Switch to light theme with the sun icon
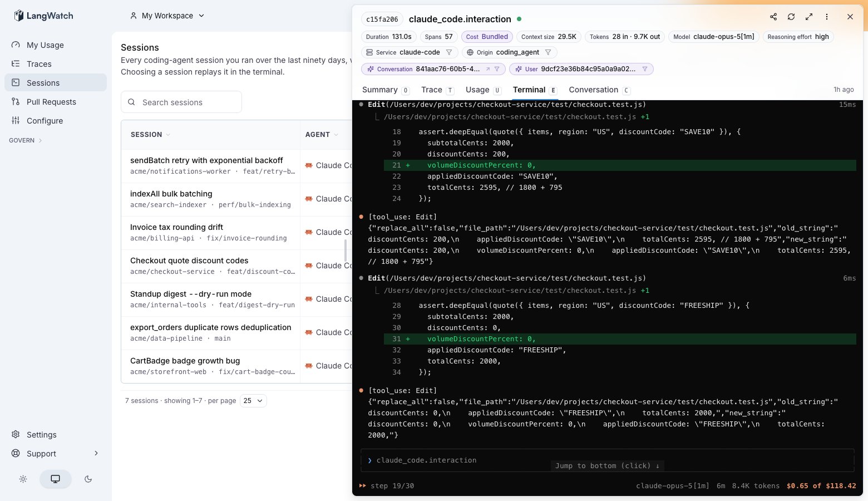868x501 pixels. (23, 479)
